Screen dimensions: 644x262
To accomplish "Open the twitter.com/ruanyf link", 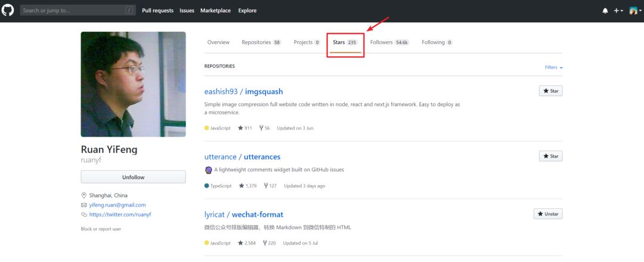I will pyautogui.click(x=120, y=215).
